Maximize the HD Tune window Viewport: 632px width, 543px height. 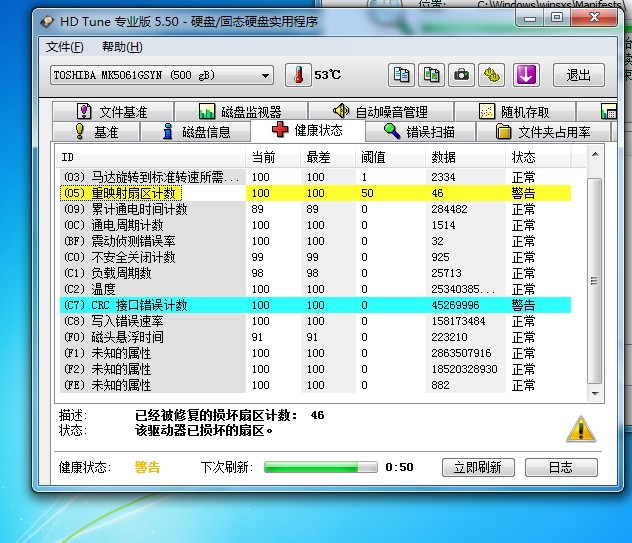click(x=557, y=18)
